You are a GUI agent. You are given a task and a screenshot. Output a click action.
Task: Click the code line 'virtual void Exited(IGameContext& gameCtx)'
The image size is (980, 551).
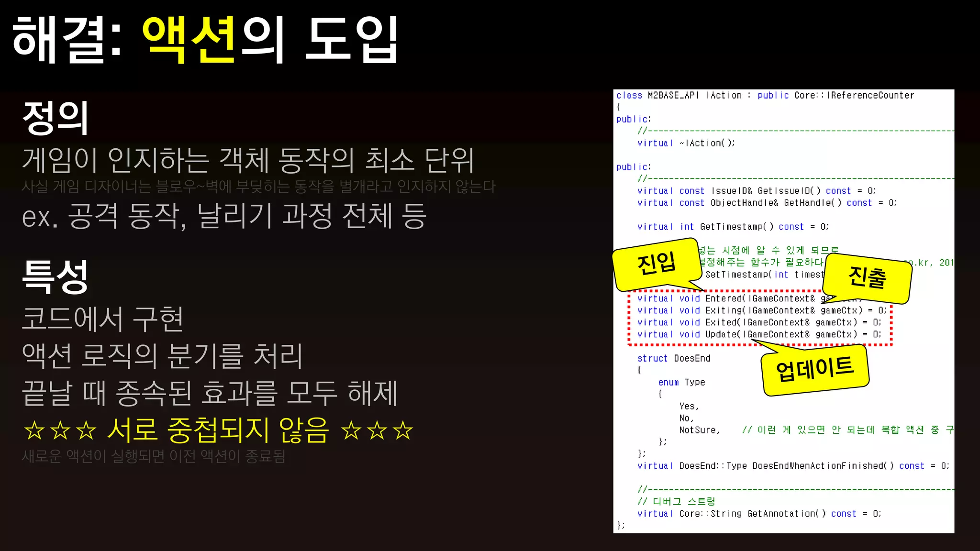[x=759, y=322]
